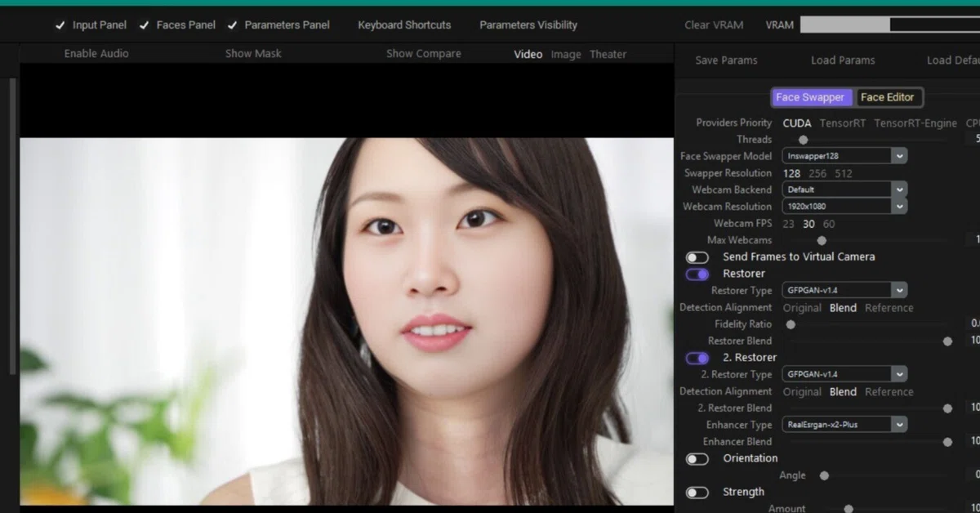Click Enable Audio above the preview

click(x=96, y=54)
